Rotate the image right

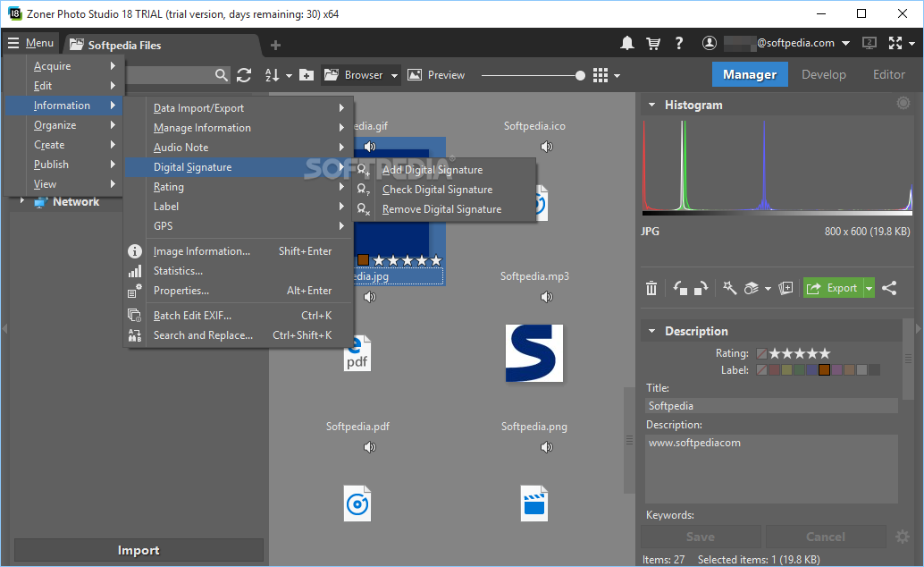[x=701, y=289]
